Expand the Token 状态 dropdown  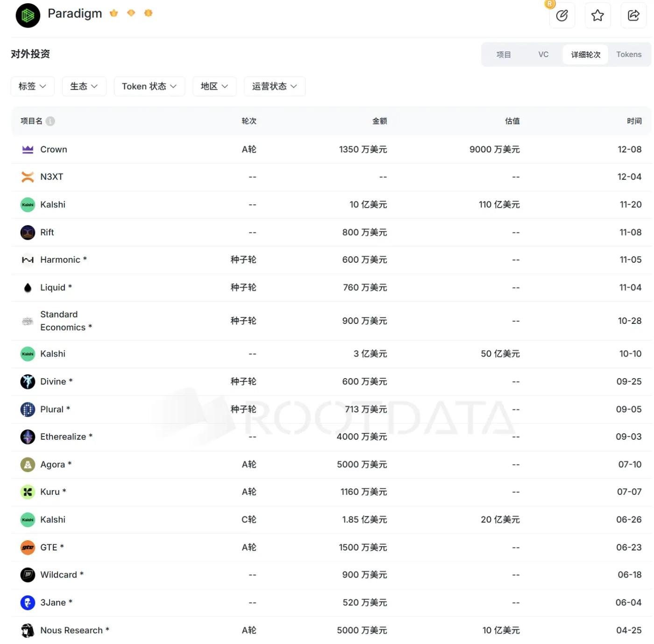149,86
